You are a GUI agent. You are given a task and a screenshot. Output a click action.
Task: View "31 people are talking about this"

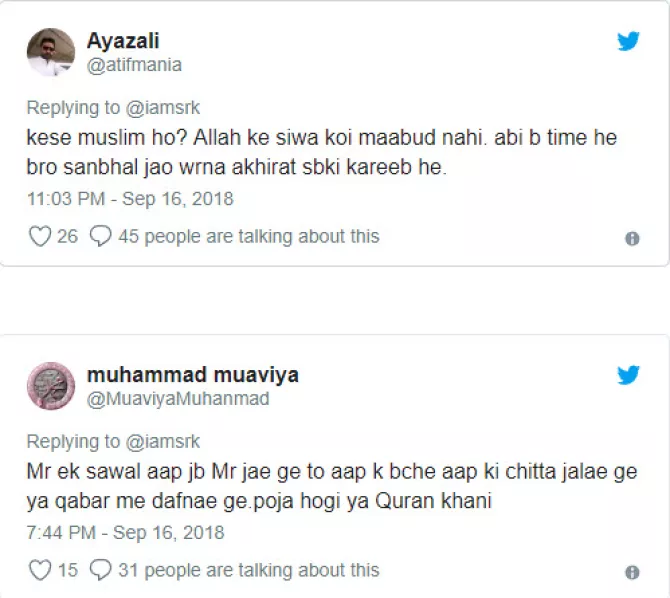(x=248, y=571)
